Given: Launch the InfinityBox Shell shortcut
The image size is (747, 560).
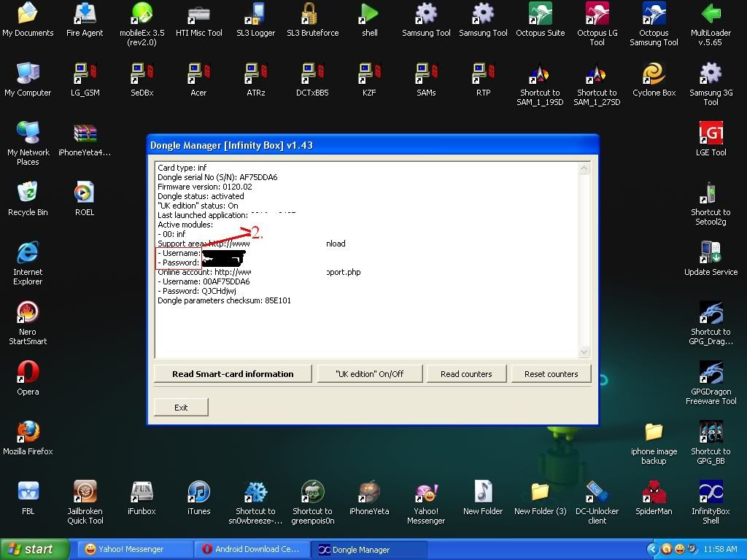Looking at the screenshot, I should tap(711, 502).
